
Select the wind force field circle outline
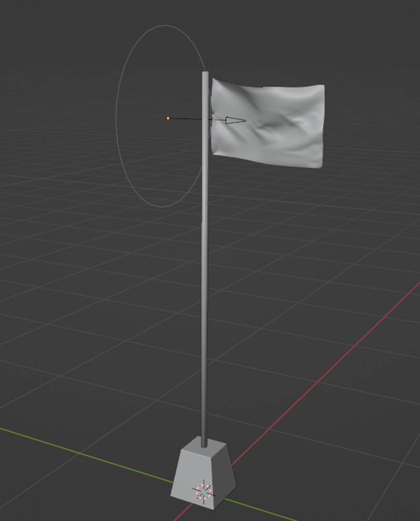tap(161, 116)
